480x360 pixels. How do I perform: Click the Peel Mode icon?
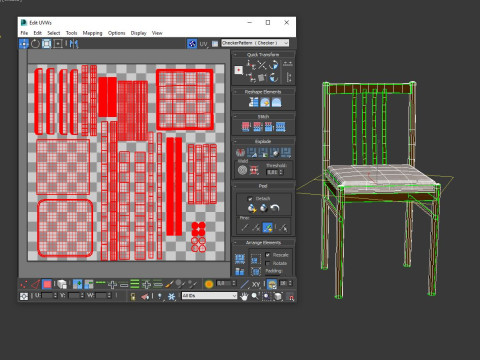pos(263,208)
